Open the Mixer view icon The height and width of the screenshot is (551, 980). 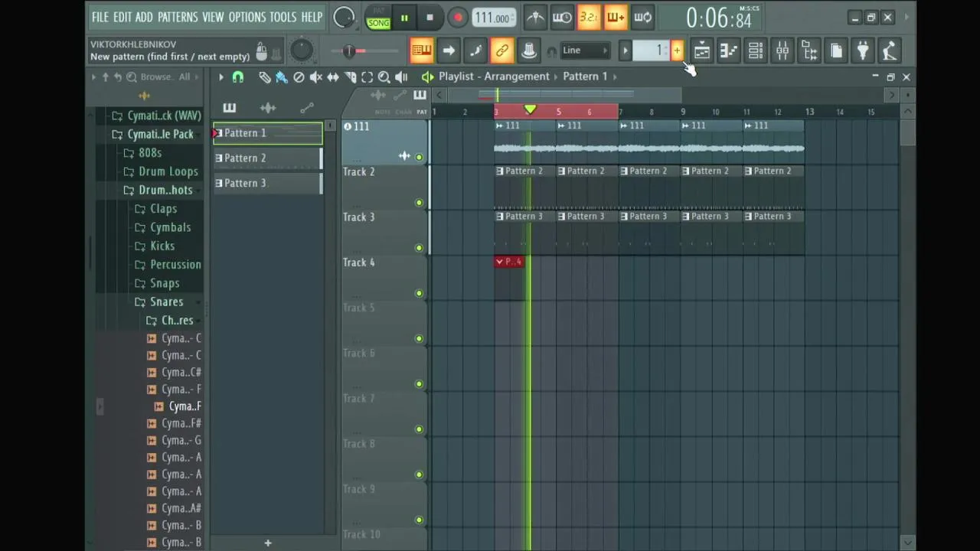click(x=782, y=51)
